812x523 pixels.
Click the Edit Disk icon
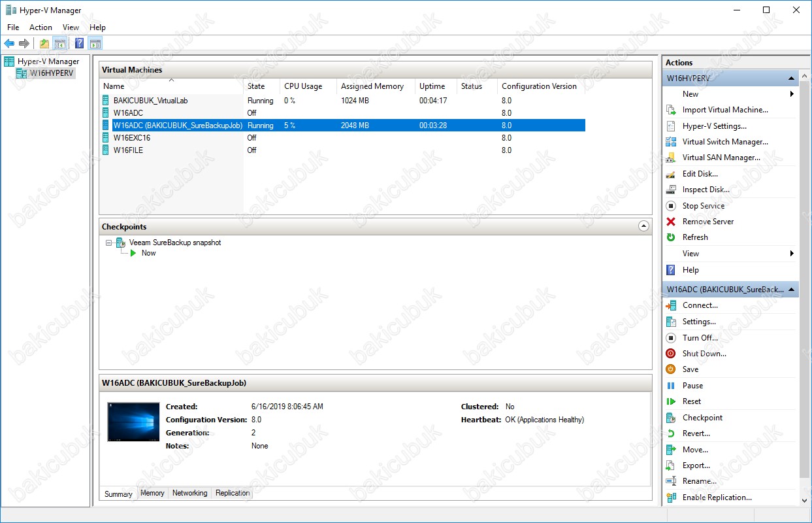click(x=670, y=174)
